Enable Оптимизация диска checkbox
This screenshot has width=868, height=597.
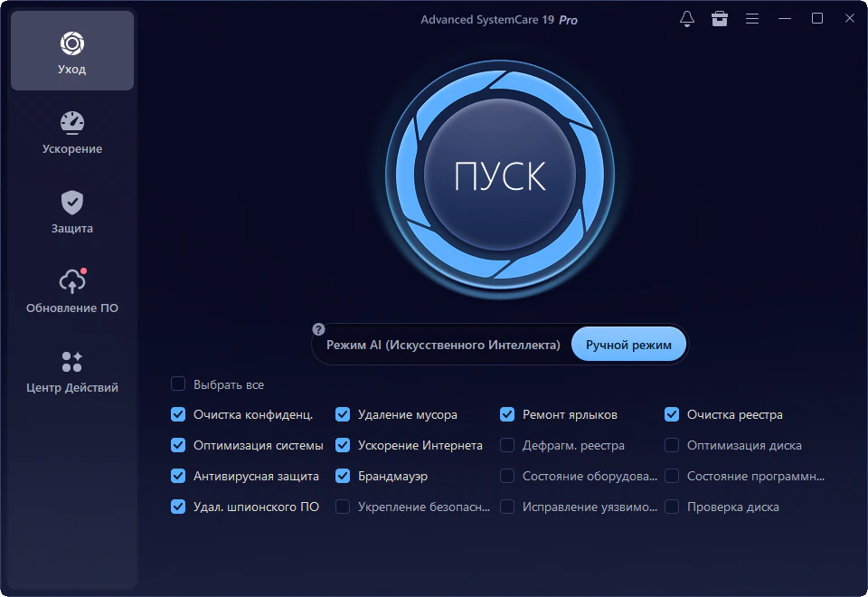tap(672, 446)
